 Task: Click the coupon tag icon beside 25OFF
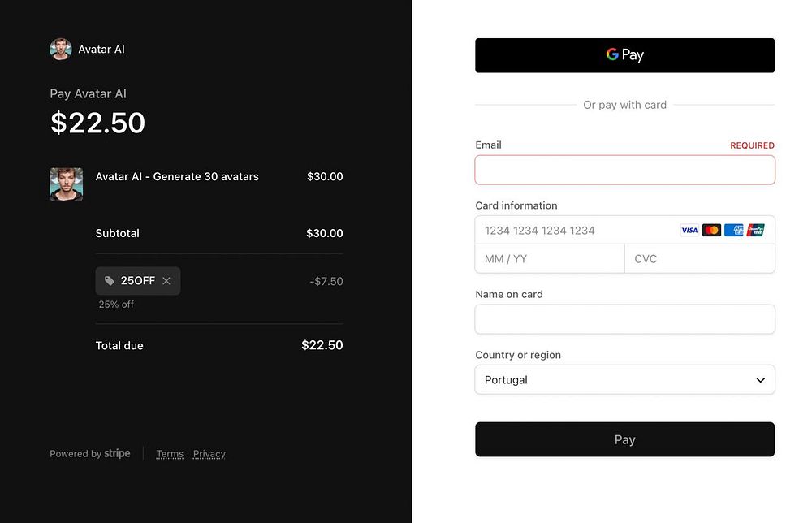[x=110, y=281]
